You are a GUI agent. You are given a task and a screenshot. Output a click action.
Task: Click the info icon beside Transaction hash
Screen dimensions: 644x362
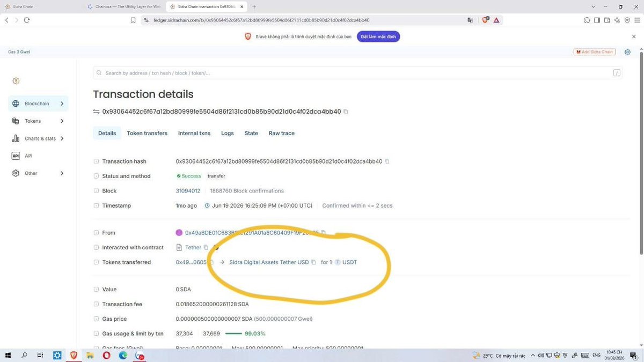pyautogui.click(x=97, y=161)
